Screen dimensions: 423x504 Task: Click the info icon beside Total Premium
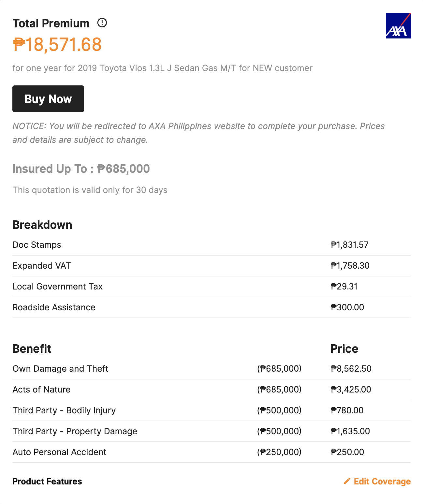tap(102, 23)
